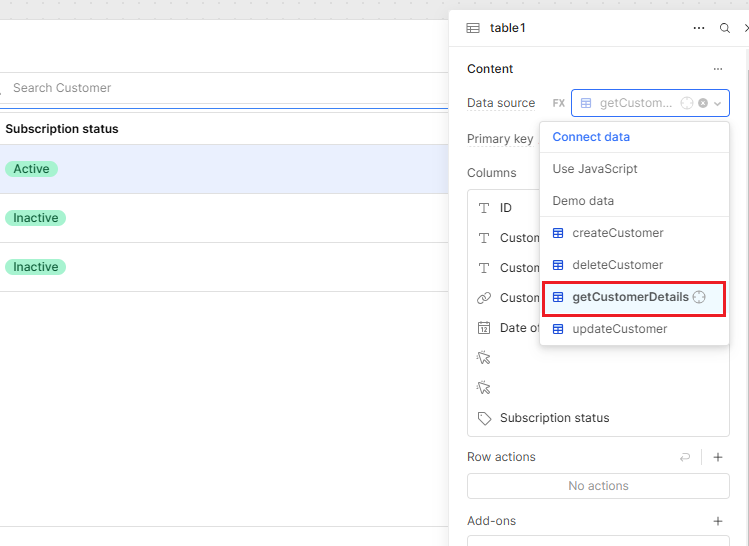Click the first Inactive status tag
The width and height of the screenshot is (749, 546).
[35, 218]
